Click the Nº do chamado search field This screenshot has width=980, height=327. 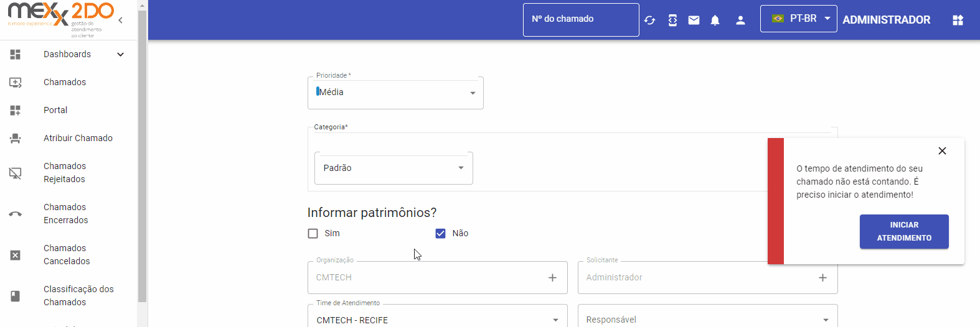pos(580,19)
